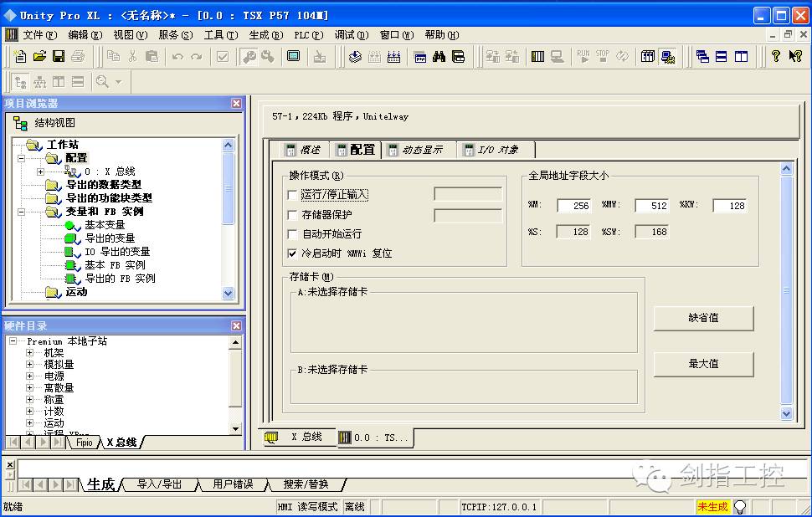Click the Print toolbar icon
812x517 pixels.
coord(78,56)
